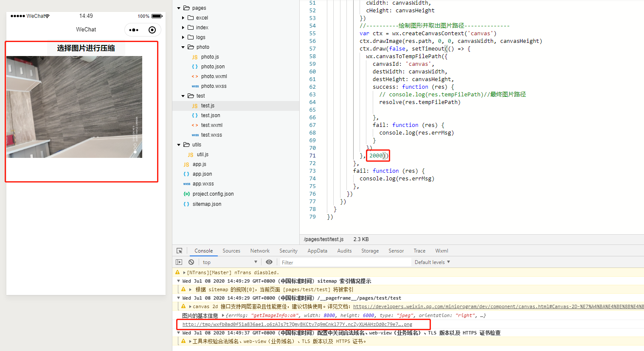Viewport: 644px width, 351px height.
Task: Click the index folder icon
Action: tap(191, 28)
